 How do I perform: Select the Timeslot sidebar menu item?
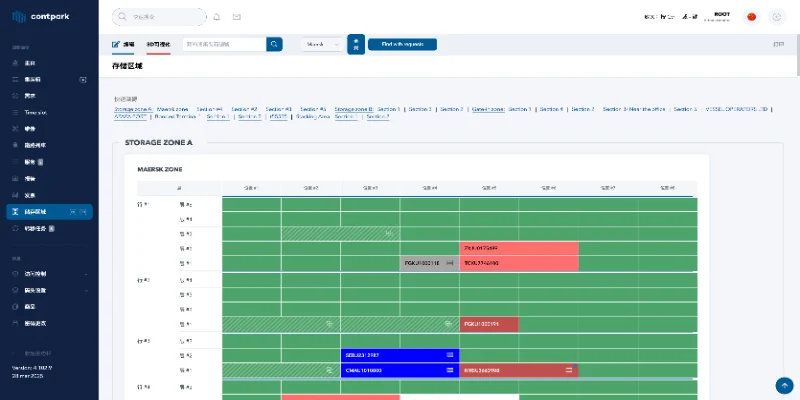pos(36,113)
